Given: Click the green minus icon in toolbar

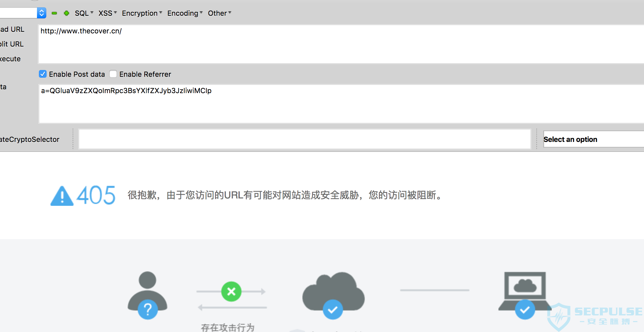Looking at the screenshot, I should coord(54,13).
